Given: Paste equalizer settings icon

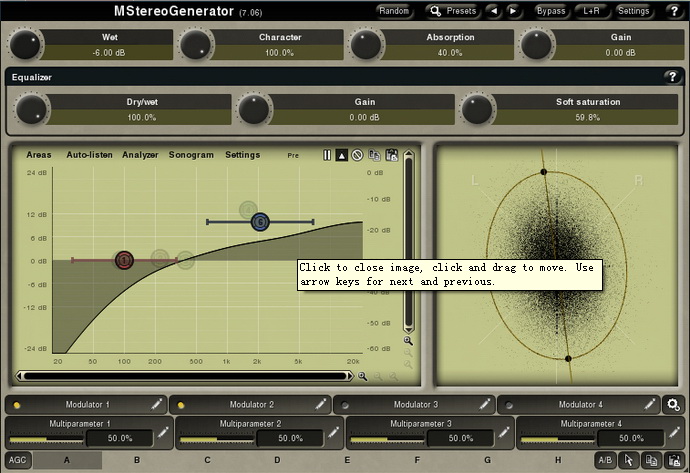Looking at the screenshot, I should (392, 155).
